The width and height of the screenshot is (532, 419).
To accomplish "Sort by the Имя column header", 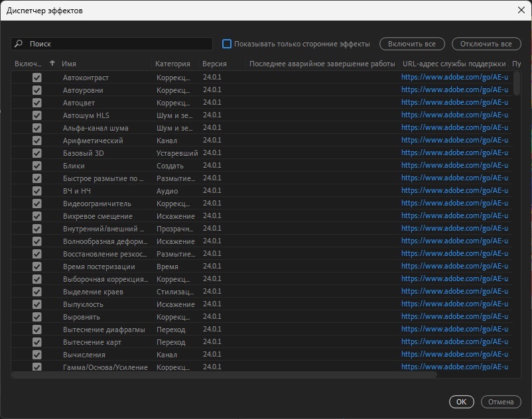I will tap(69, 64).
